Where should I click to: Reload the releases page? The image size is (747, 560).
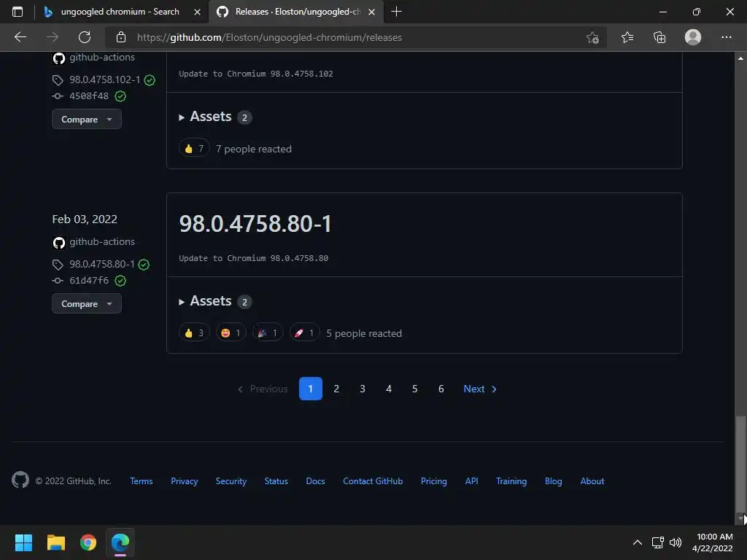[x=85, y=37]
